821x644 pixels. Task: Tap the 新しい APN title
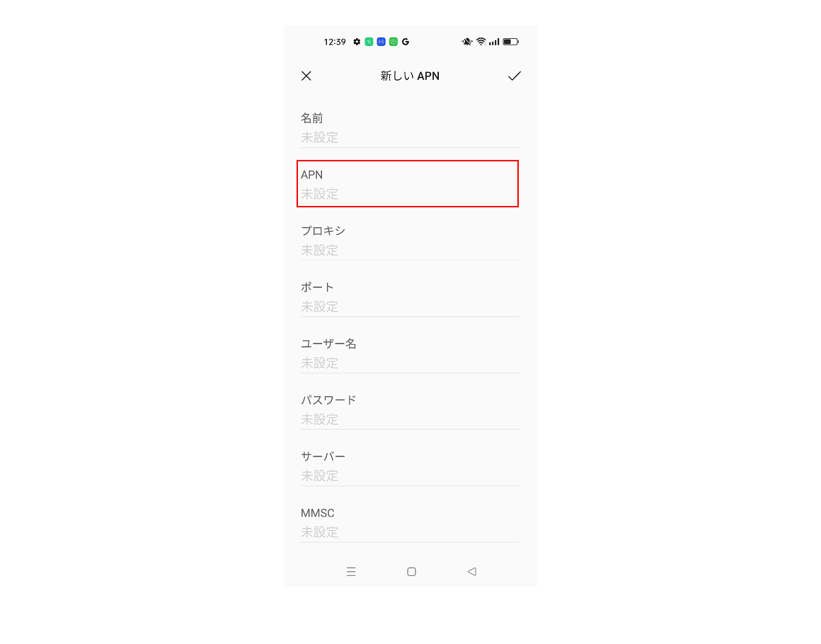[410, 76]
